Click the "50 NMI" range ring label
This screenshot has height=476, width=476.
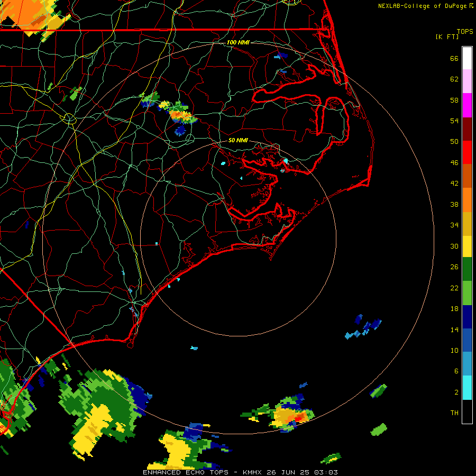point(238,140)
